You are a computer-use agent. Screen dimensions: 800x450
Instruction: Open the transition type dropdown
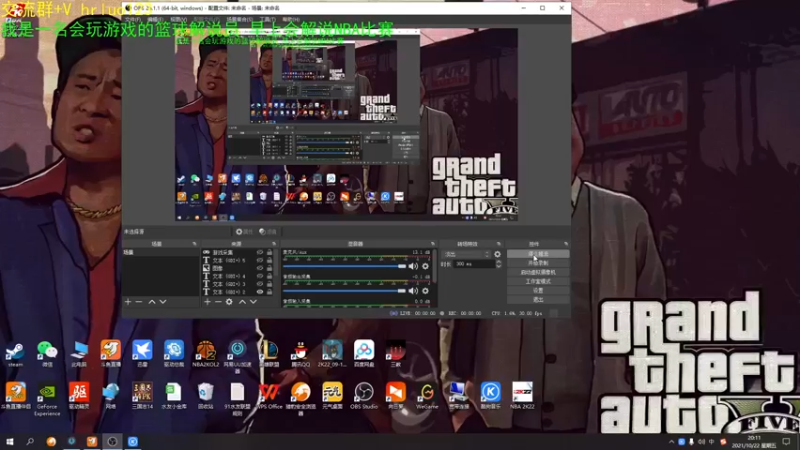point(467,254)
